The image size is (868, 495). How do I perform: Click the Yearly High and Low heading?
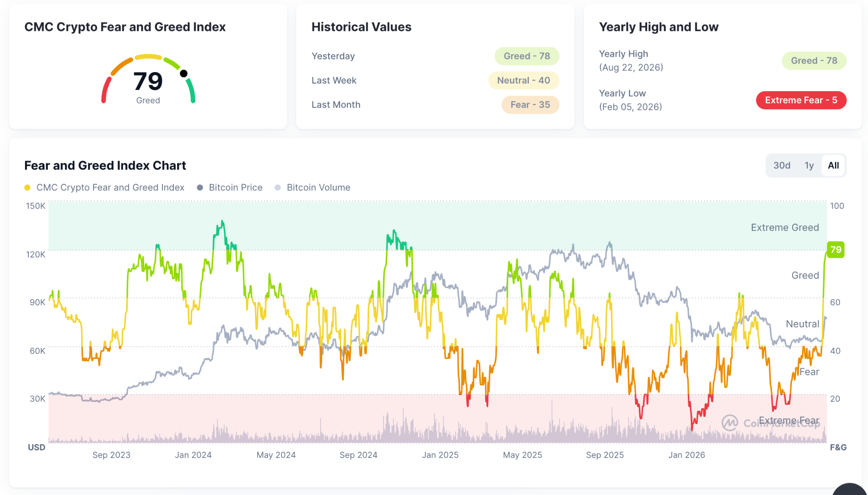coord(659,27)
